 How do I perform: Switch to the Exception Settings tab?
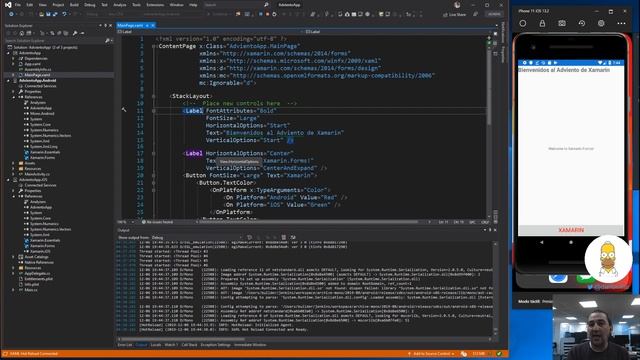pos(216,345)
